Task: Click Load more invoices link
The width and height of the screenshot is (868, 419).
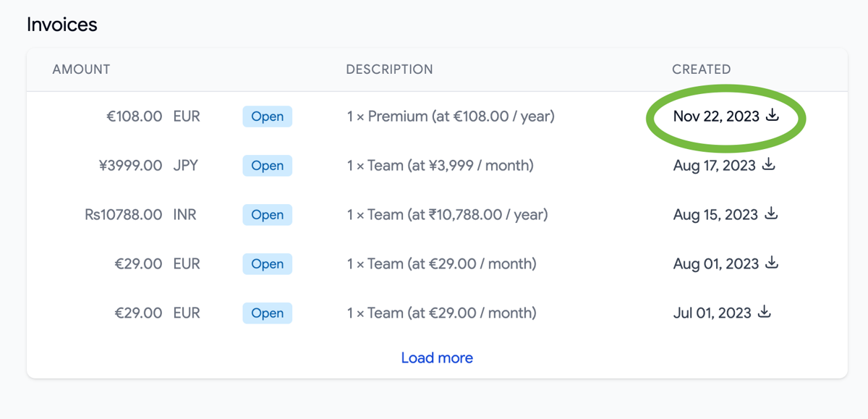Action: [437, 357]
